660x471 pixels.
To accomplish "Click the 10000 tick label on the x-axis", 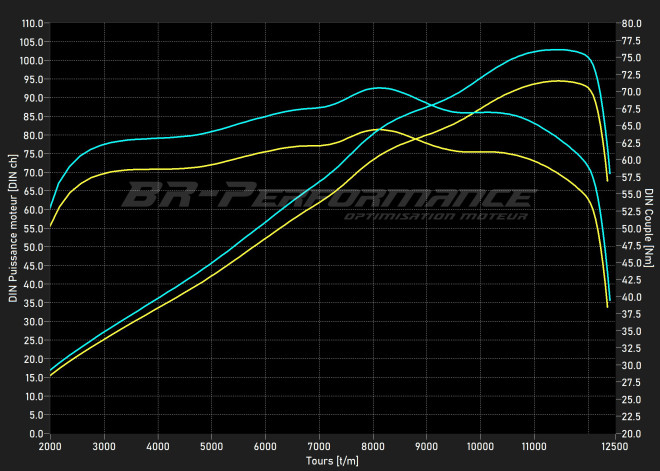I will click(x=479, y=445).
